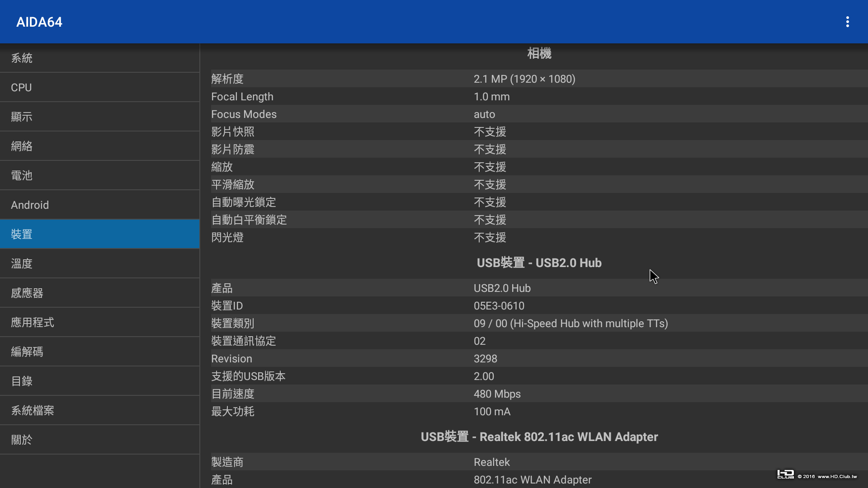Viewport: 868px width, 488px height.
Task: Select the 平滑縮放 row
Action: click(x=539, y=184)
